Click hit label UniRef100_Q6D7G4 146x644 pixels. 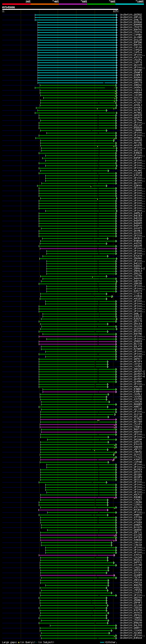131,598
